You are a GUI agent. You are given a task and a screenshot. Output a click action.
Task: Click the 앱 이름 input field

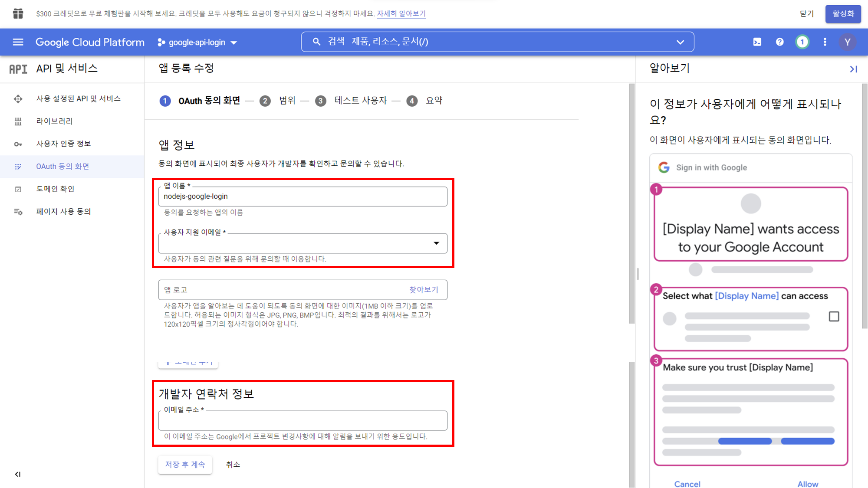click(x=302, y=197)
